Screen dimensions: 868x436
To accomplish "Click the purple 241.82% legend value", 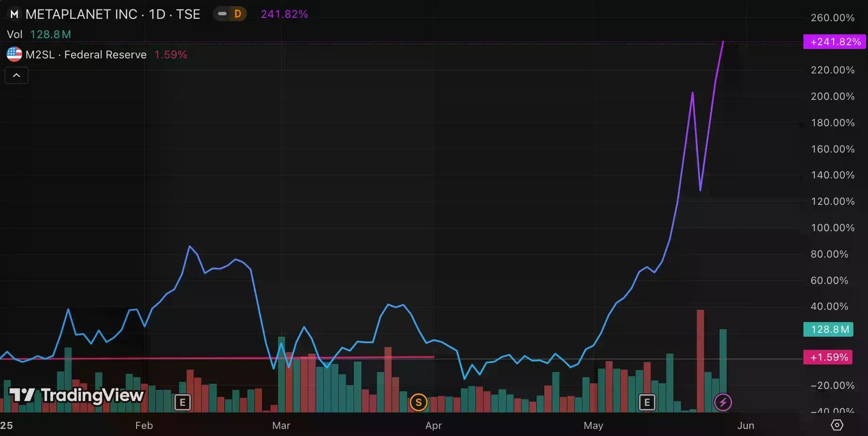I will [x=285, y=14].
